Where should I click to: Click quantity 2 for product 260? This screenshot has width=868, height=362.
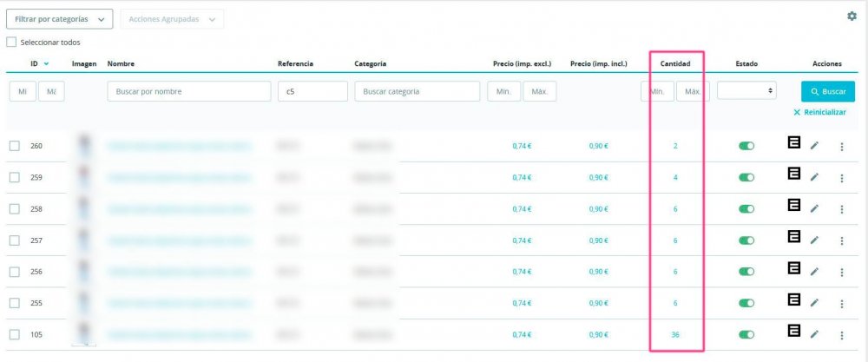point(675,146)
